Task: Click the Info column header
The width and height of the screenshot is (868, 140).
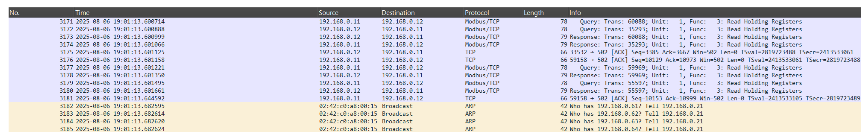Action: [x=577, y=13]
